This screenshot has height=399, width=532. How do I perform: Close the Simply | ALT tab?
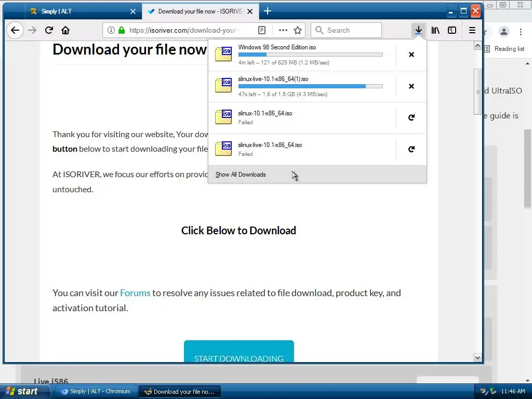click(x=133, y=11)
